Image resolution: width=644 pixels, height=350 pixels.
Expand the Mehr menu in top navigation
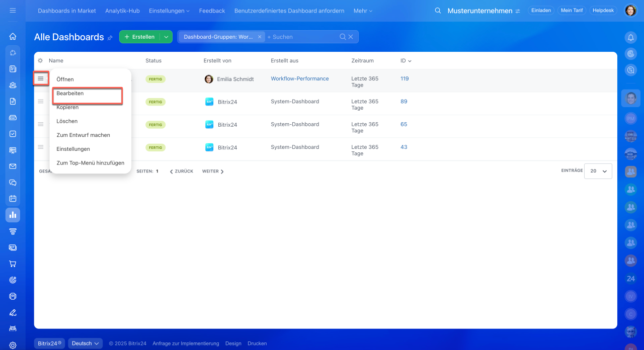[363, 11]
